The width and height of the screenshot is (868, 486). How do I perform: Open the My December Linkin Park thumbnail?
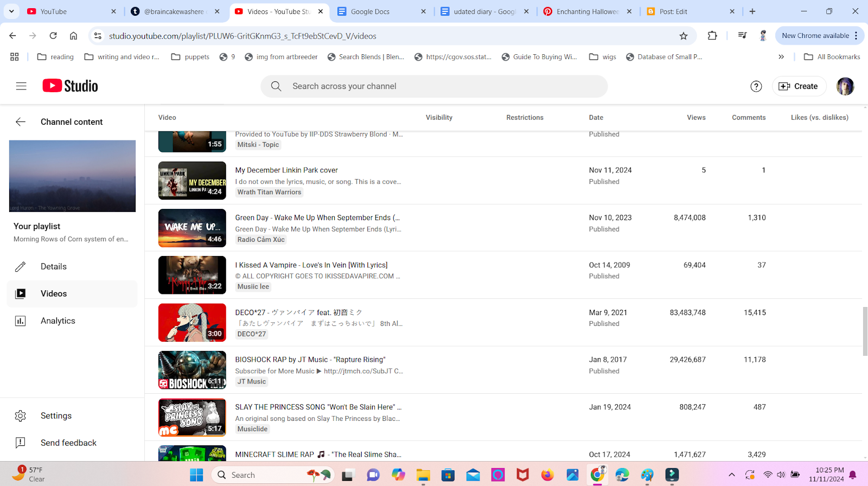pos(192,181)
